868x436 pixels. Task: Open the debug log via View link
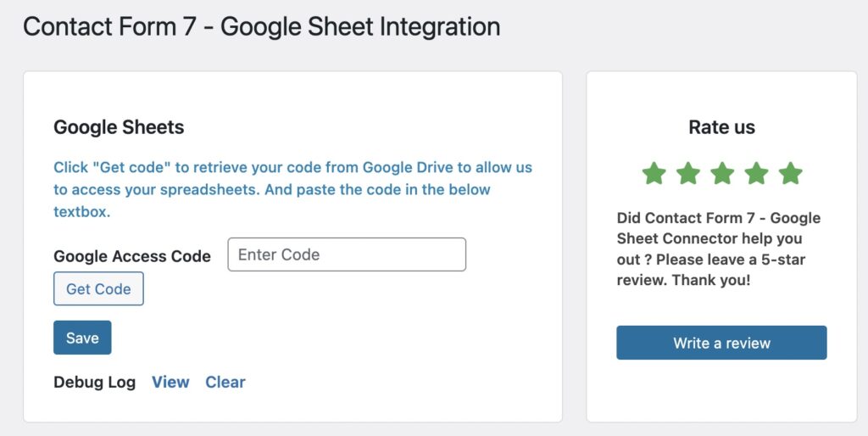coord(170,383)
